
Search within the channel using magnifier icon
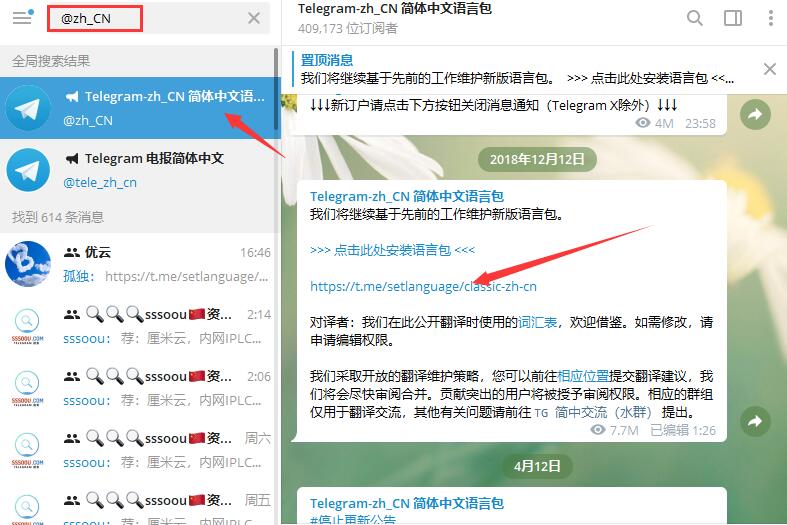(695, 18)
